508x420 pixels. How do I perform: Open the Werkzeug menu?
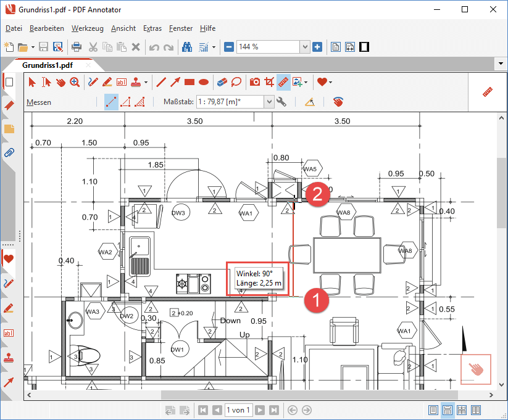click(88, 28)
